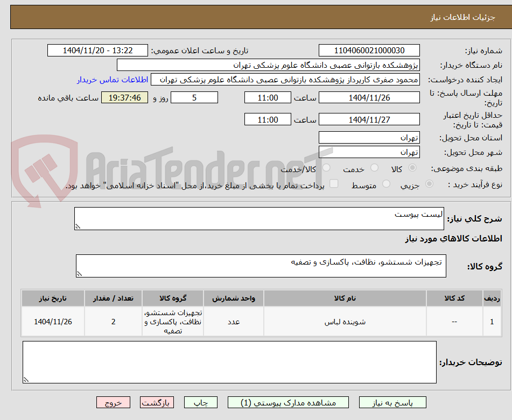Select the متوسط purchase type radio
Image resolution: width=512 pixels, height=420 pixels.
coord(386,183)
